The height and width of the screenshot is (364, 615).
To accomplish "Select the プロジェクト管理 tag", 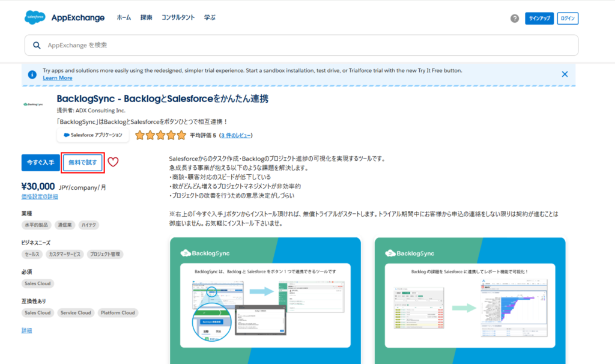I will pos(105,254).
